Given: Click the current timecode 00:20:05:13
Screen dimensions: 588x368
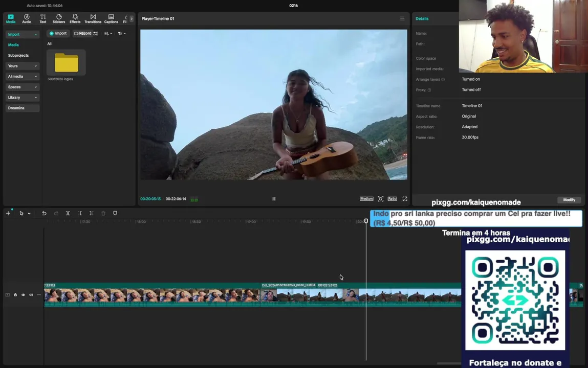Looking at the screenshot, I should (x=150, y=199).
